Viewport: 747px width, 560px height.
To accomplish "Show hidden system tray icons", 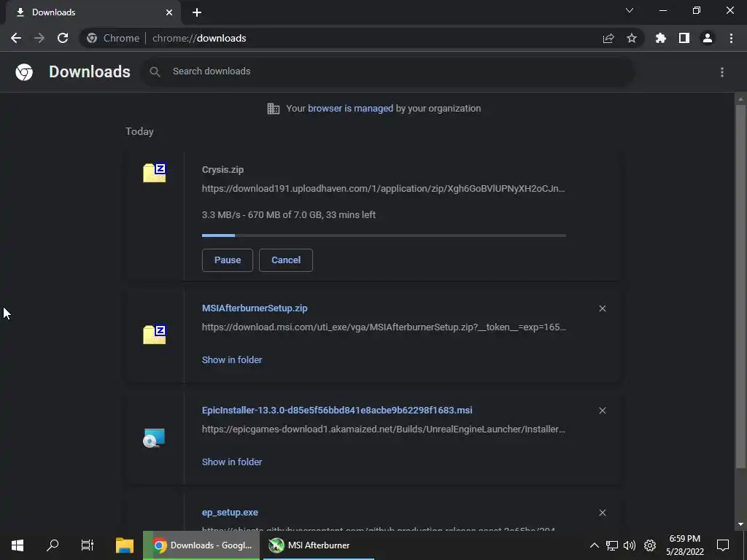I will click(x=594, y=545).
